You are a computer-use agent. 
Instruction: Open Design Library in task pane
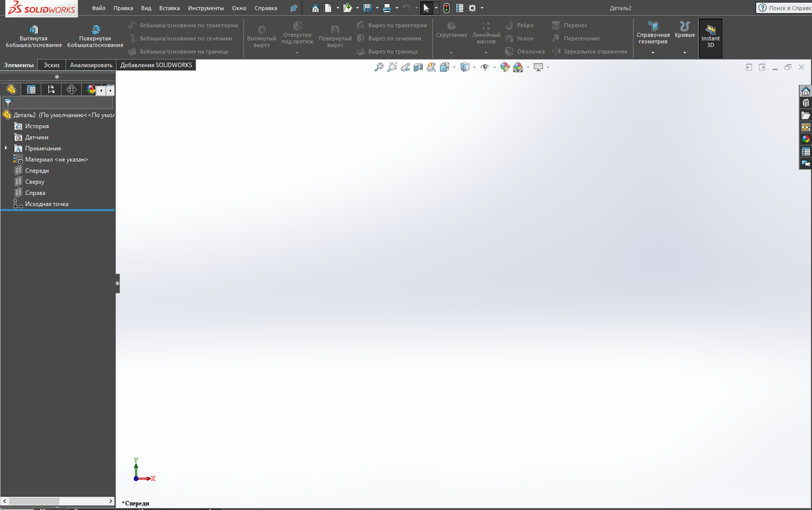805,103
